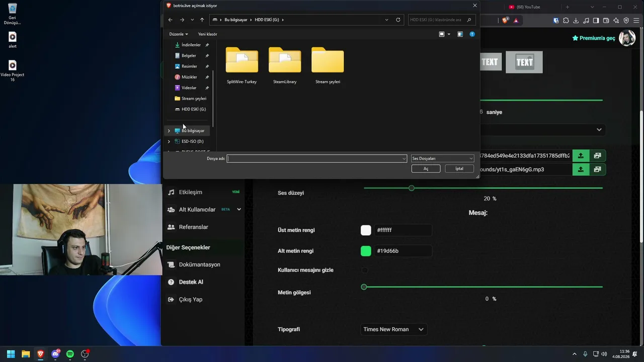Open Spotify from the taskbar
The width and height of the screenshot is (644, 362).
pos(70,354)
